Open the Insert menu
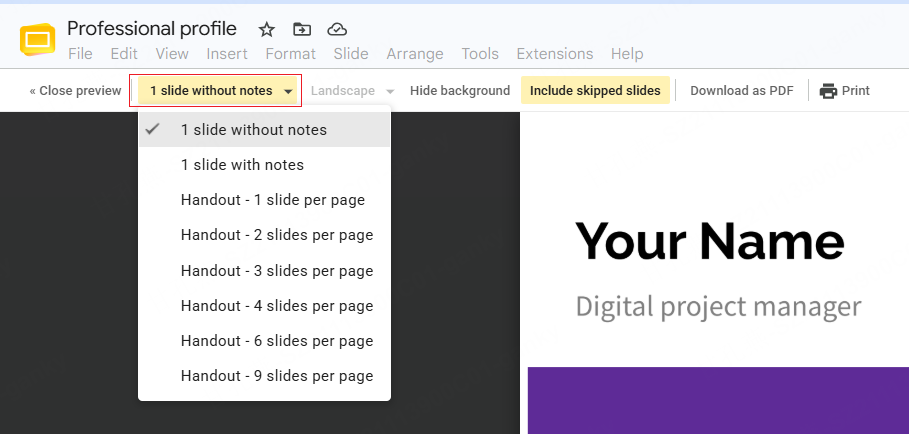 click(x=227, y=54)
